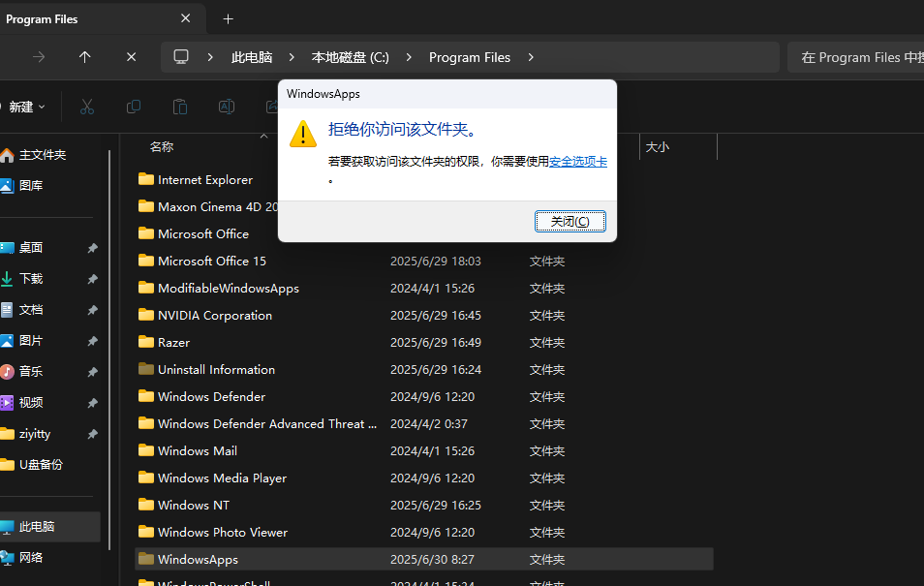The image size is (924, 586).
Task: Select 此电脑 in the sidebar
Action: tap(50, 527)
